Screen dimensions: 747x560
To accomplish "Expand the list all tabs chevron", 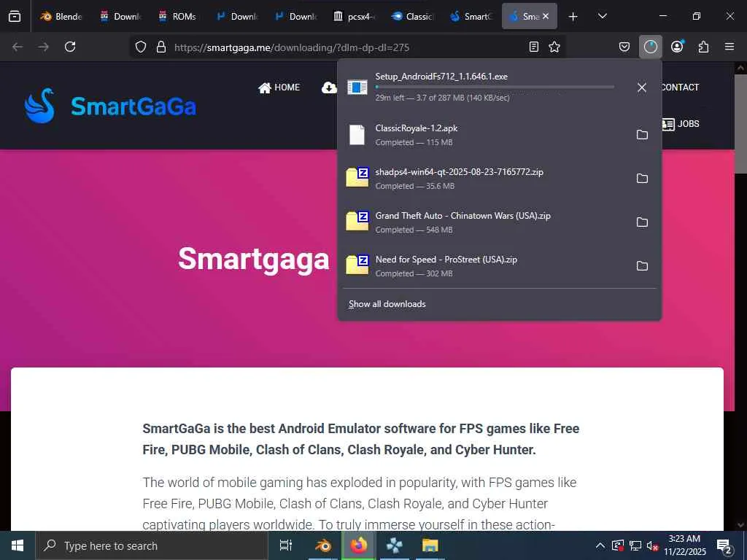I will (602, 16).
